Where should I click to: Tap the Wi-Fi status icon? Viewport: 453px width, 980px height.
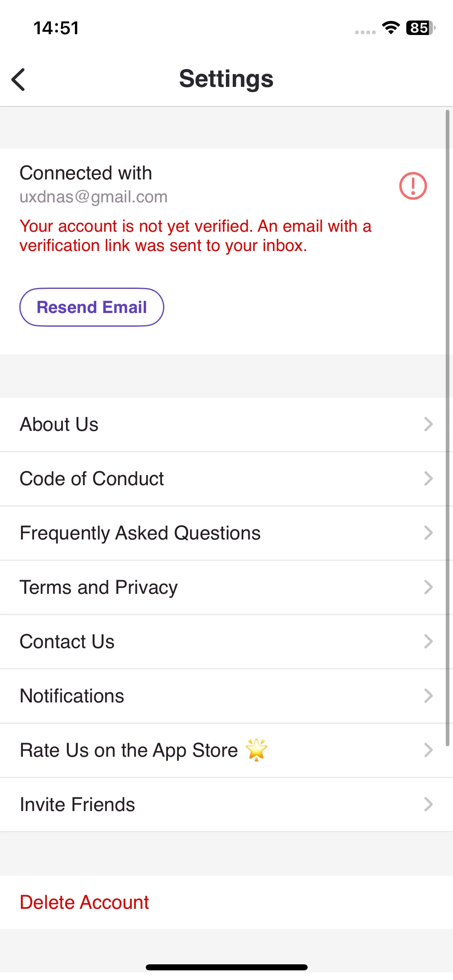tap(390, 28)
